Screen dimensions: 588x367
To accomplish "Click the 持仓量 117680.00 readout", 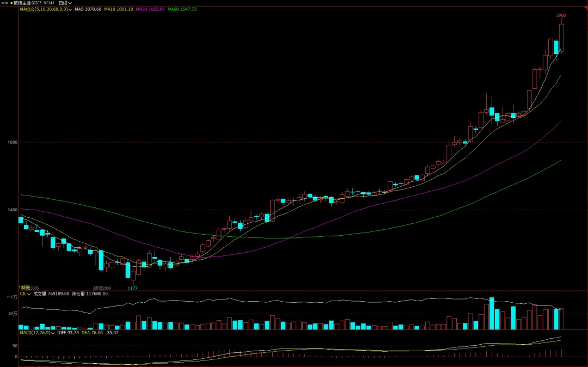I will pyautogui.click(x=90, y=294).
